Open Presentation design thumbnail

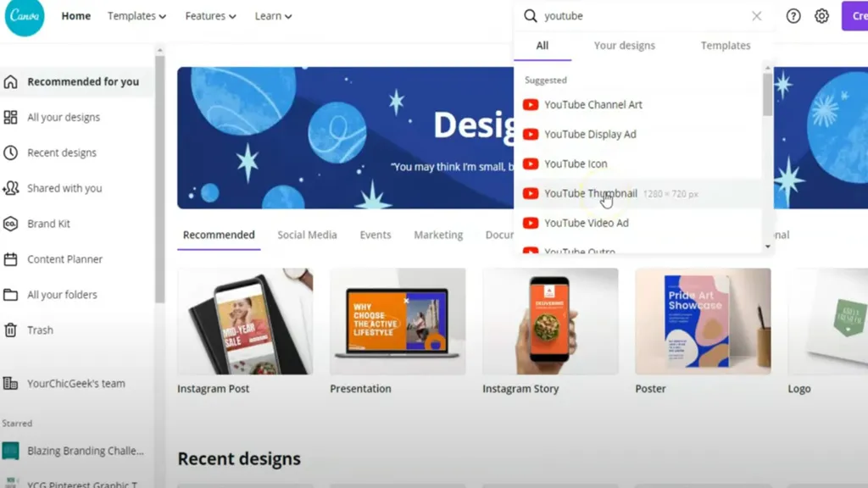[398, 321]
